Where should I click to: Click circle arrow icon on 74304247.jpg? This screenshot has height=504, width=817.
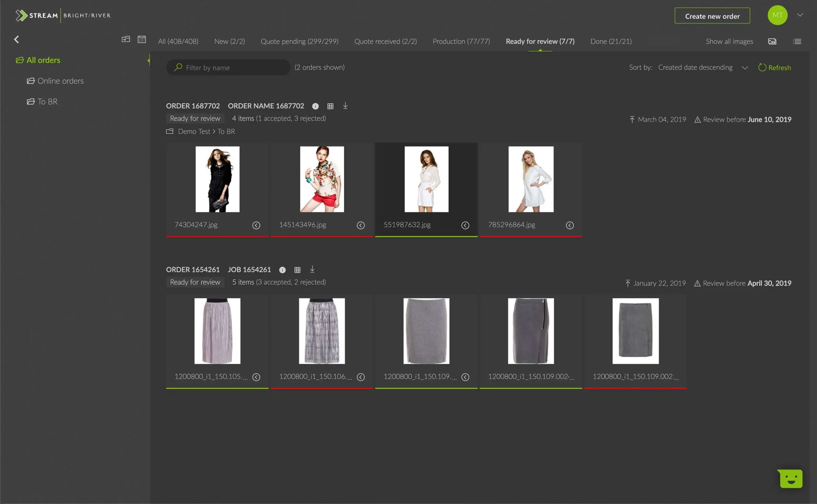tap(256, 225)
